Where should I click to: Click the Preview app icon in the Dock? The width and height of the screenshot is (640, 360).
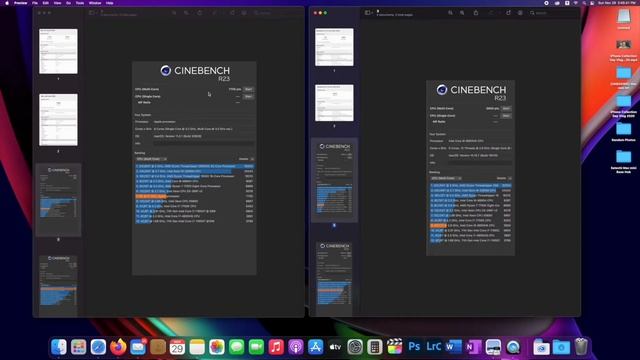(493, 347)
